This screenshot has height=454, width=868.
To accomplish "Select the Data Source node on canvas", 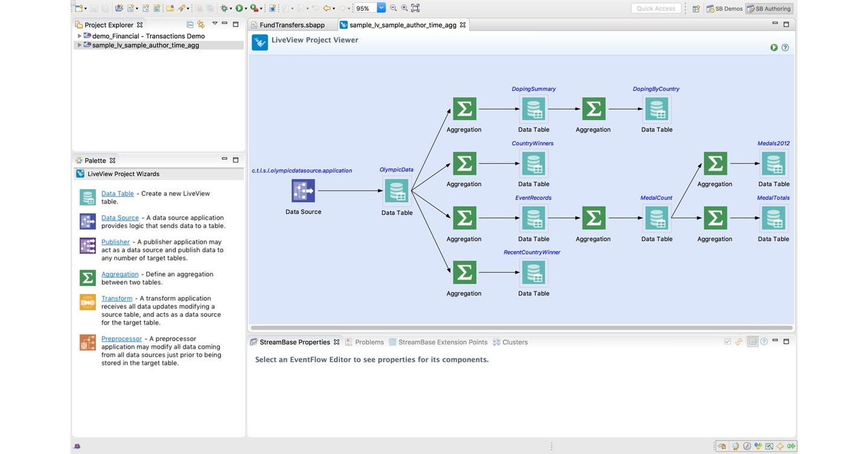I will point(303,191).
